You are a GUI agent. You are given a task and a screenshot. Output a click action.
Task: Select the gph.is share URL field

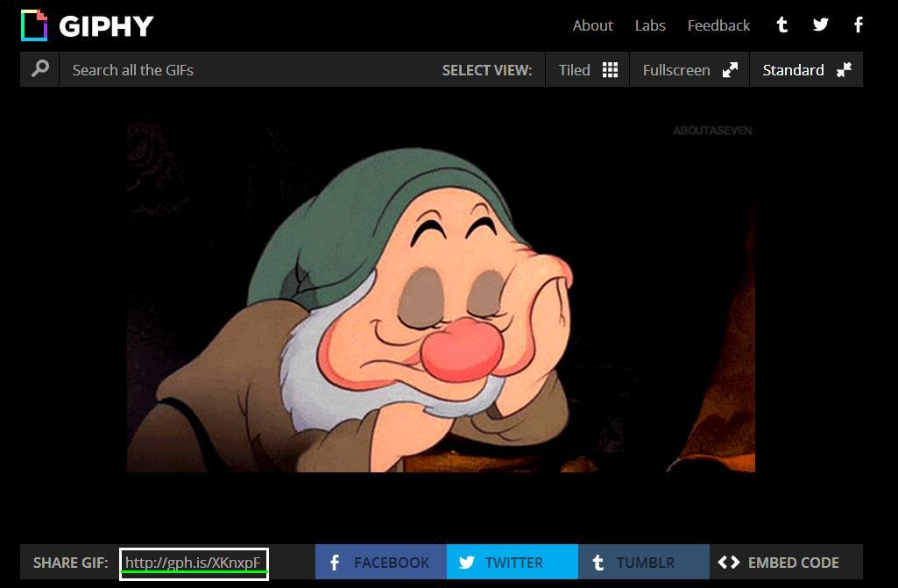[194, 563]
